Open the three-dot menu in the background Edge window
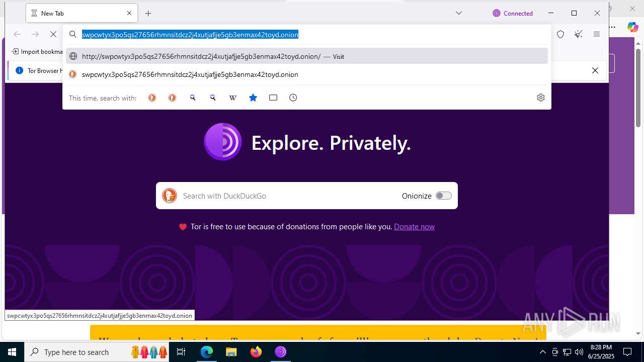 (612, 27)
